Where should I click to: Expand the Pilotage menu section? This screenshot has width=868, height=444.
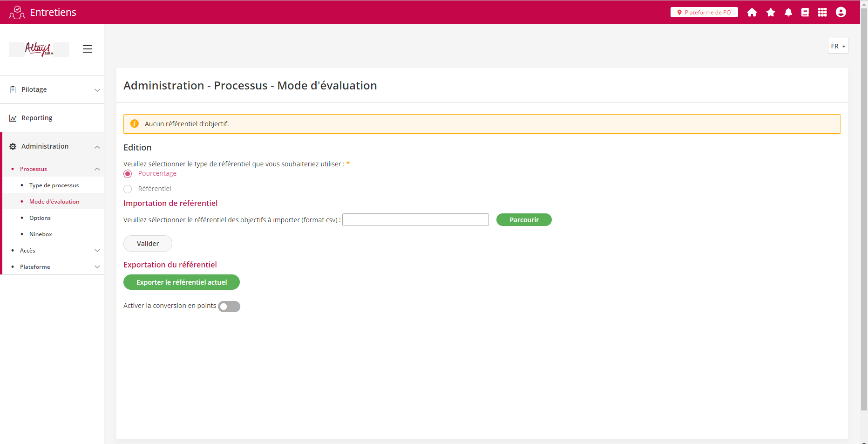point(52,89)
